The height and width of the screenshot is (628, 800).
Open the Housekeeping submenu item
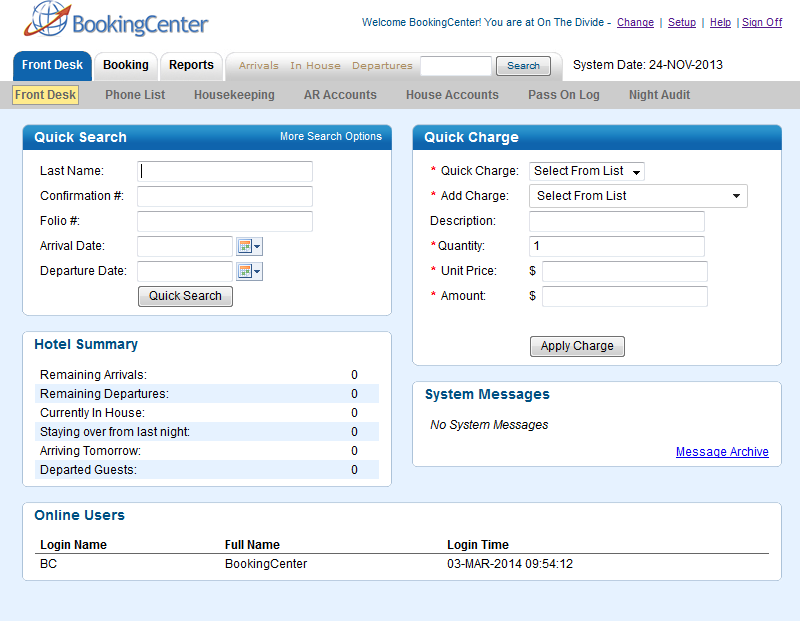[x=234, y=95]
